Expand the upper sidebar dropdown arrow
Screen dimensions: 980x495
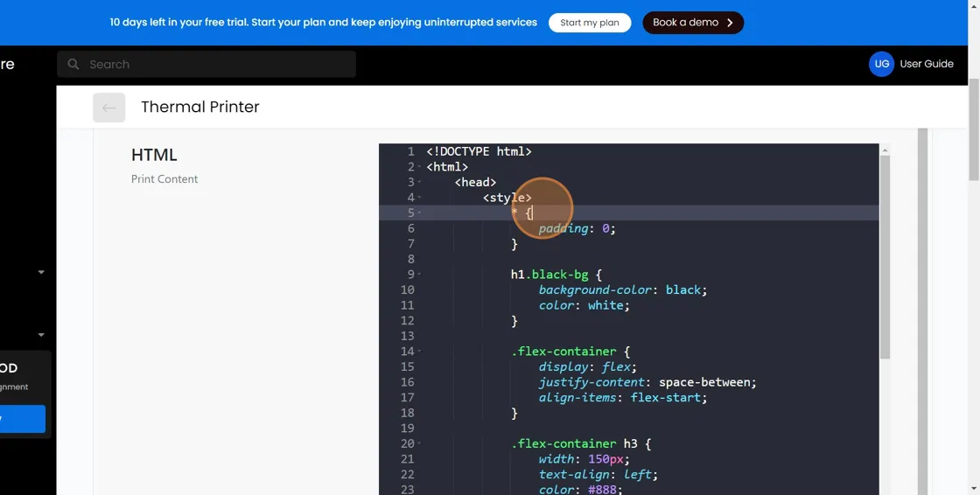click(41, 273)
